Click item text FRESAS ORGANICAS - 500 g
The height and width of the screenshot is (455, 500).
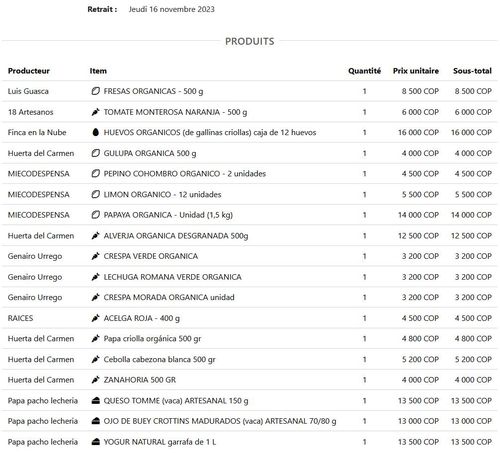pos(153,91)
